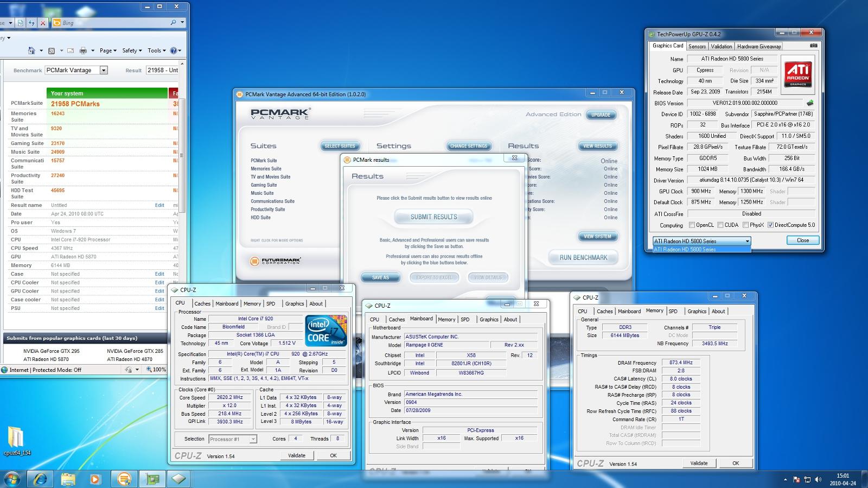Click the Windows Start orb
868x488 pixels.
tap(12, 479)
